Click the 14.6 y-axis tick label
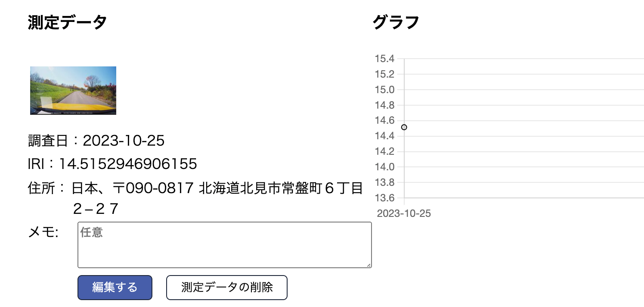Image resolution: width=644 pixels, height=307 pixels. tap(384, 121)
